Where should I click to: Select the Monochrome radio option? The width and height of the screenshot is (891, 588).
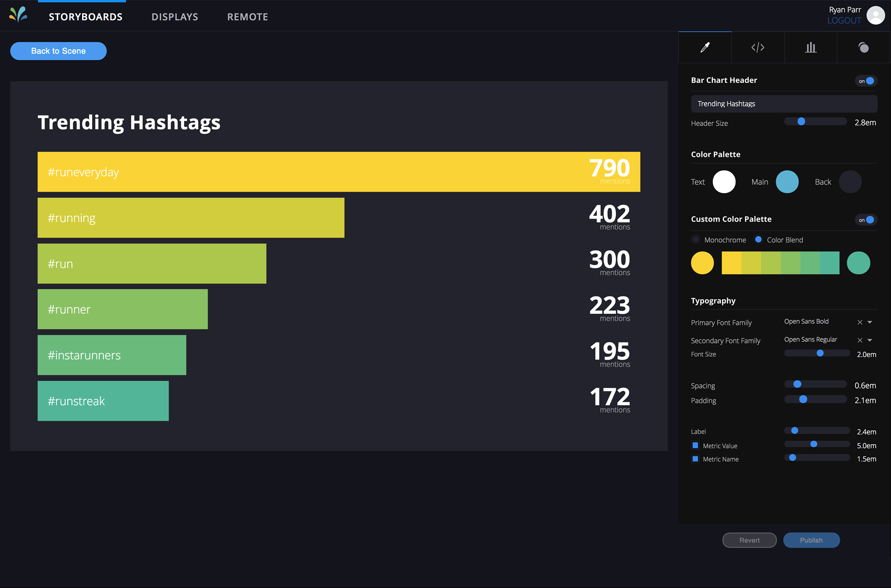[x=696, y=239]
